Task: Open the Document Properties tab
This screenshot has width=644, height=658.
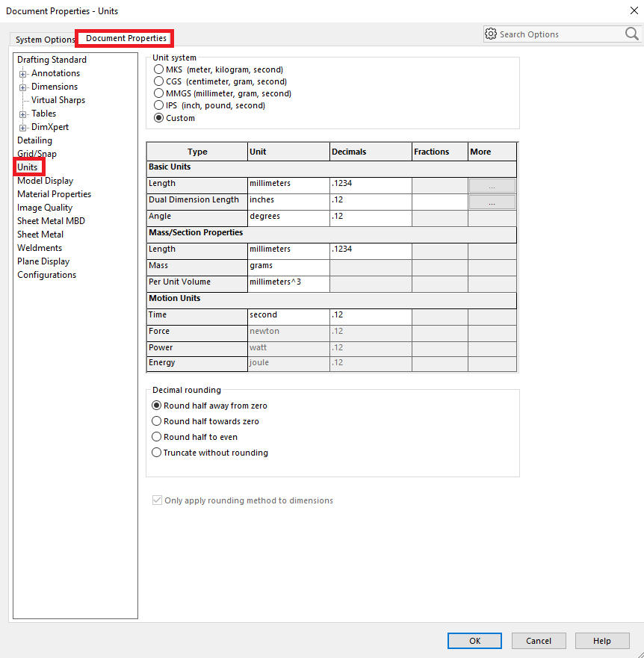Action: click(x=126, y=38)
